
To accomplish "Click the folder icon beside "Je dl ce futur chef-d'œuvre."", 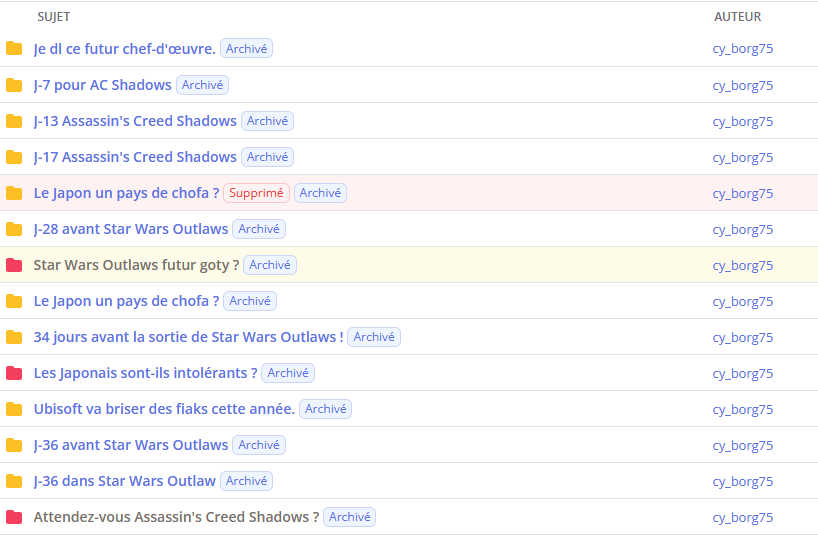I will click(14, 49).
